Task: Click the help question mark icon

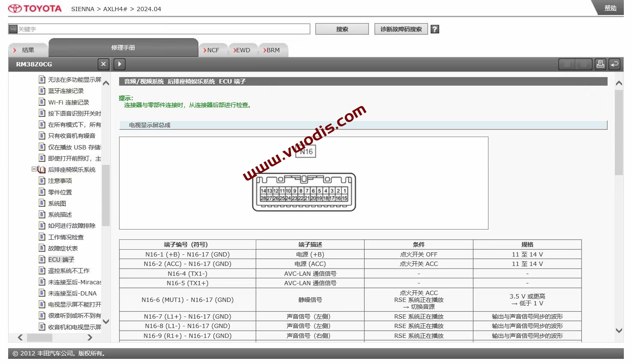Action: (434, 29)
